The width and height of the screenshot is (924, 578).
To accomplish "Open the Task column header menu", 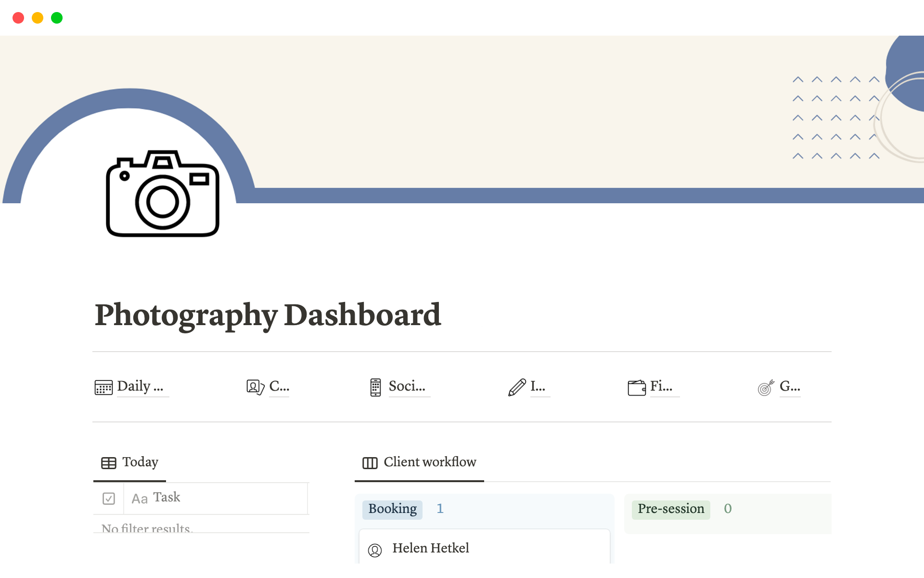I will tap(167, 498).
